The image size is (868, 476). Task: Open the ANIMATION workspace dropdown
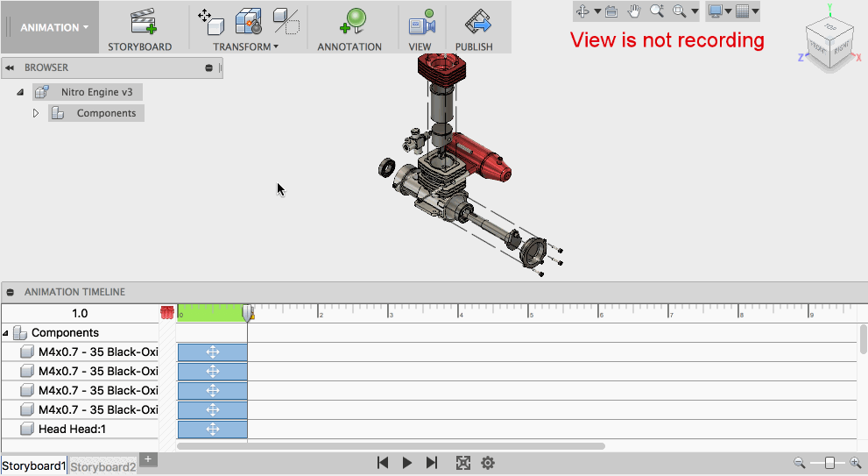54,27
